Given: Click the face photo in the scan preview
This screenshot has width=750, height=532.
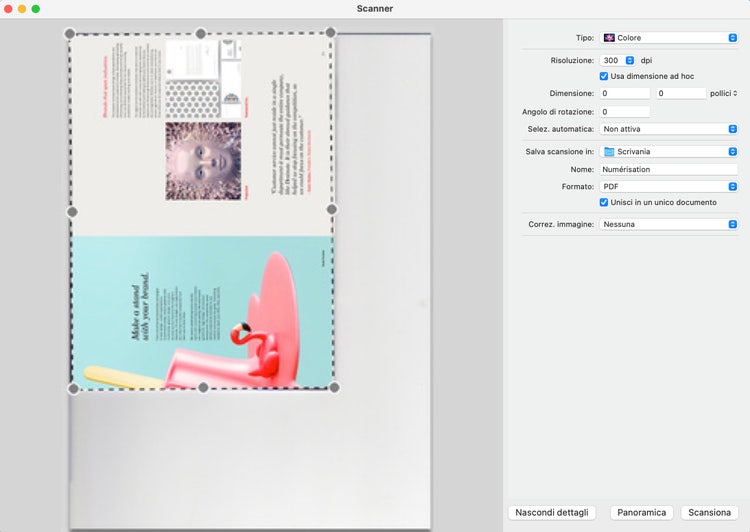Looking at the screenshot, I should [x=203, y=161].
